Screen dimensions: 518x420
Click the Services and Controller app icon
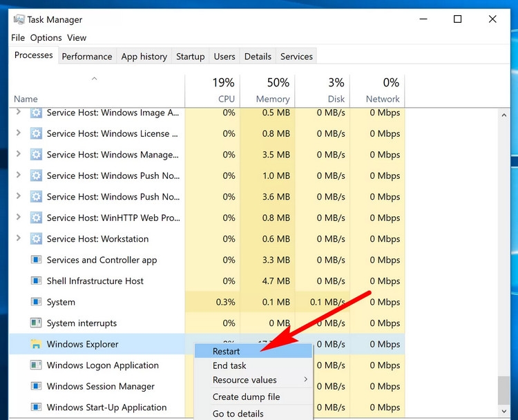(36, 260)
